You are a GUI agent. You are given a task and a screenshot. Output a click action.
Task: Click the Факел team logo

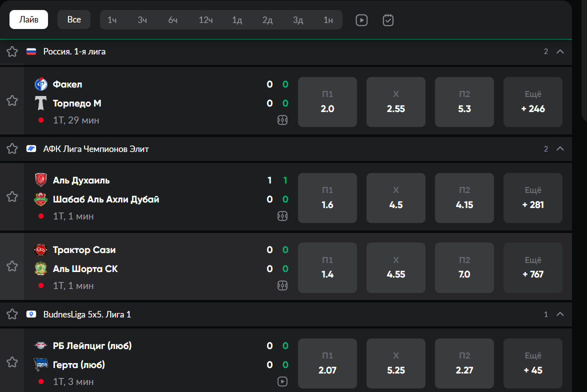pos(40,84)
